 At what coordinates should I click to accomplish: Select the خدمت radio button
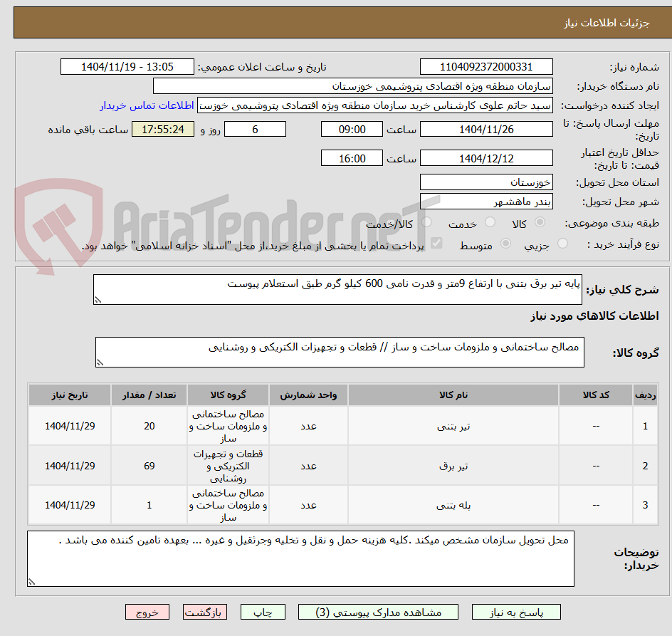(490, 222)
